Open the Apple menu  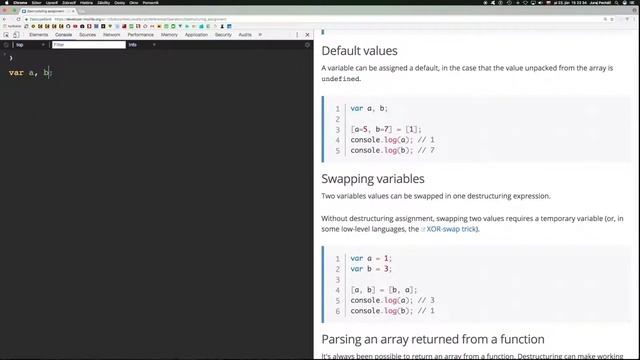[x=6, y=2]
